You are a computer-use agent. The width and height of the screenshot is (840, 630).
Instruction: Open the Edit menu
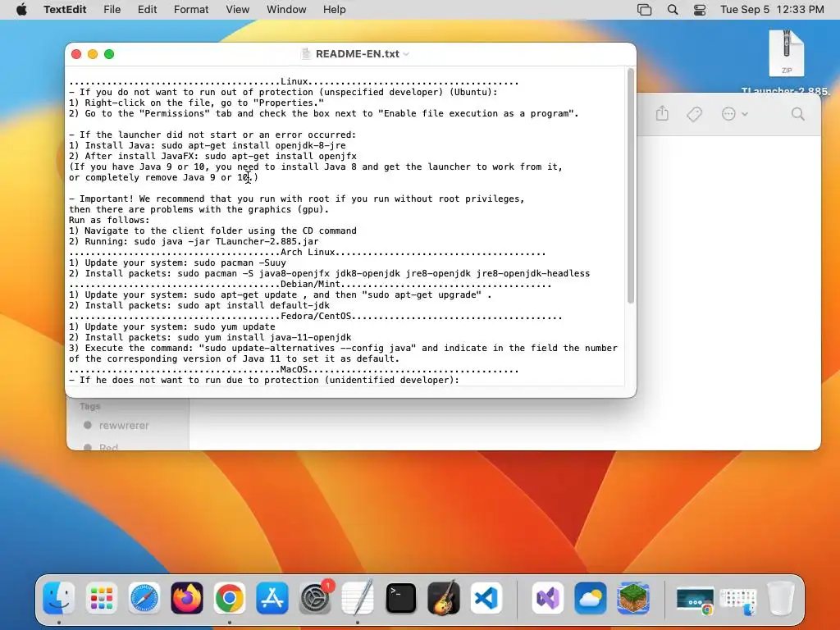148,10
